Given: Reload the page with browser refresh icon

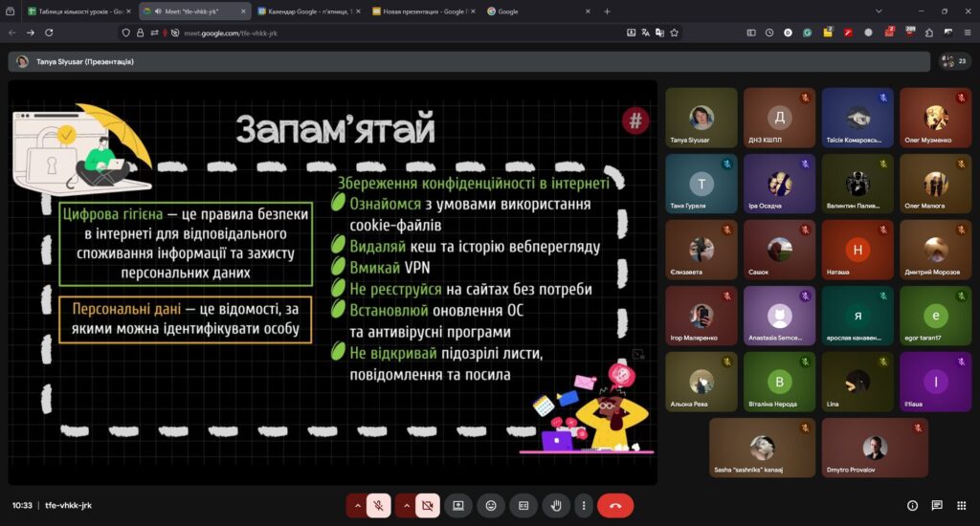Looking at the screenshot, I should [49, 32].
